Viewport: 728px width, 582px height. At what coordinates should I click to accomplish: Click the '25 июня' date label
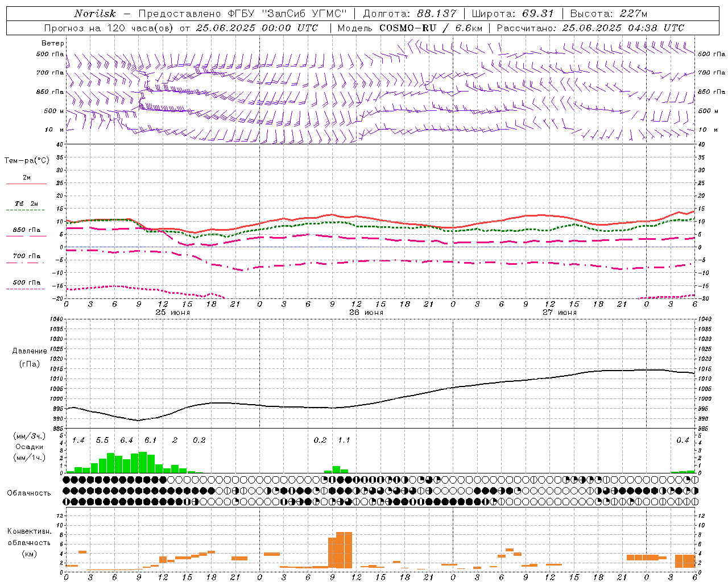(173, 313)
